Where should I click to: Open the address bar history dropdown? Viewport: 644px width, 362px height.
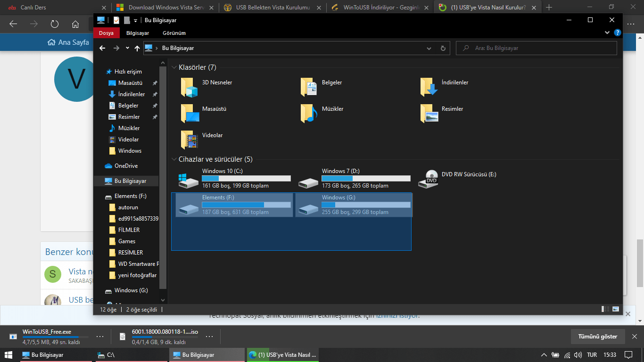click(429, 48)
